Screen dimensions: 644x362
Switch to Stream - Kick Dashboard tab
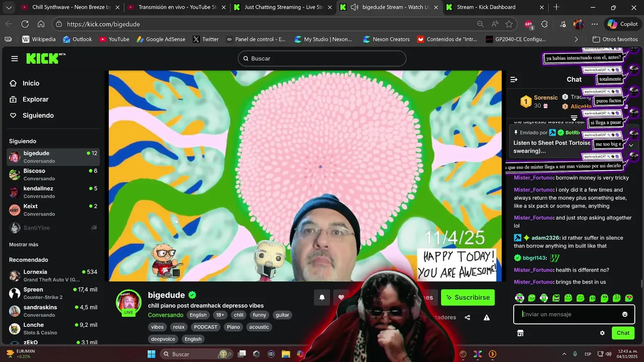point(496,7)
